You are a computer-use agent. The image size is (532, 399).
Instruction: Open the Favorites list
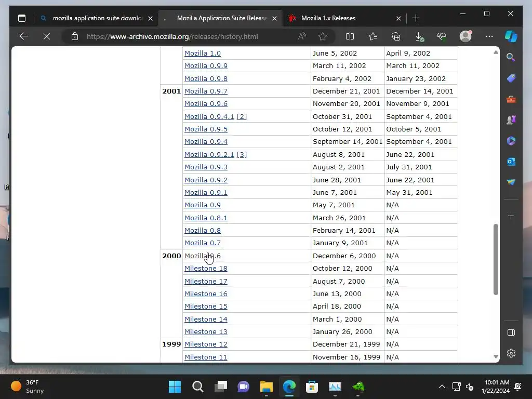click(373, 36)
